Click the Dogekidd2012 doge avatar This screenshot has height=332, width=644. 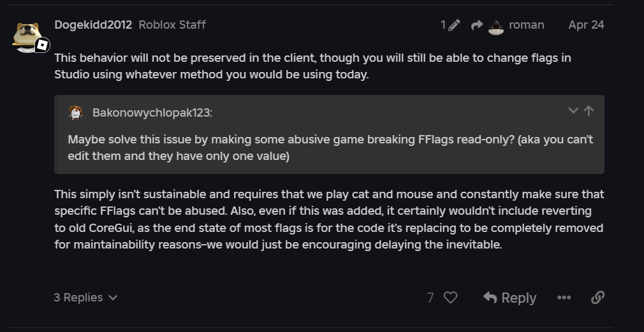pyautogui.click(x=27, y=36)
